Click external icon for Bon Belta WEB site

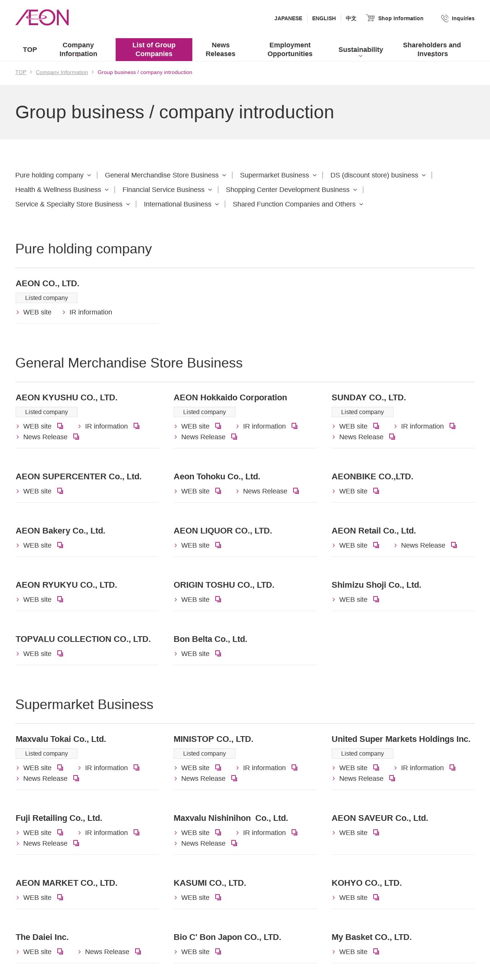[218, 653]
